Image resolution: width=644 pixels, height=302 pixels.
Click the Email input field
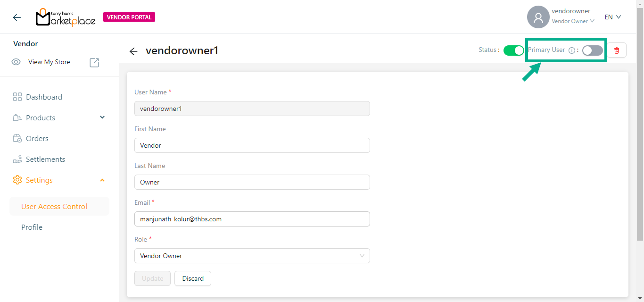point(252,219)
